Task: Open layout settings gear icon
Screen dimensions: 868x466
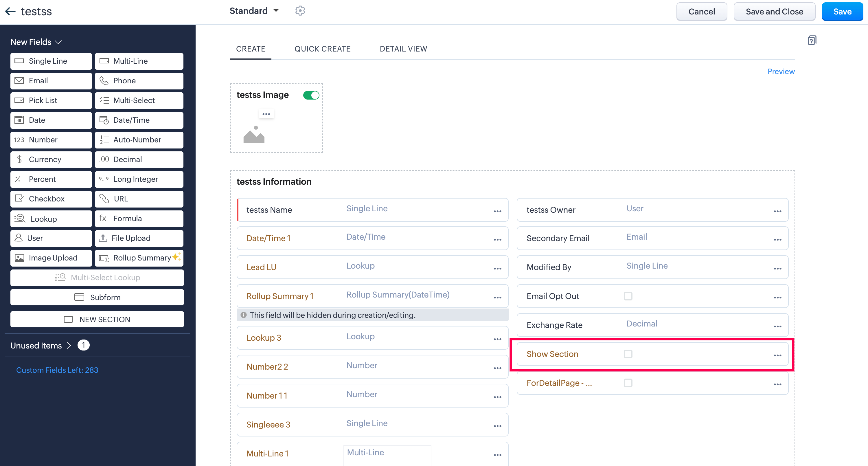Action: 300,11
